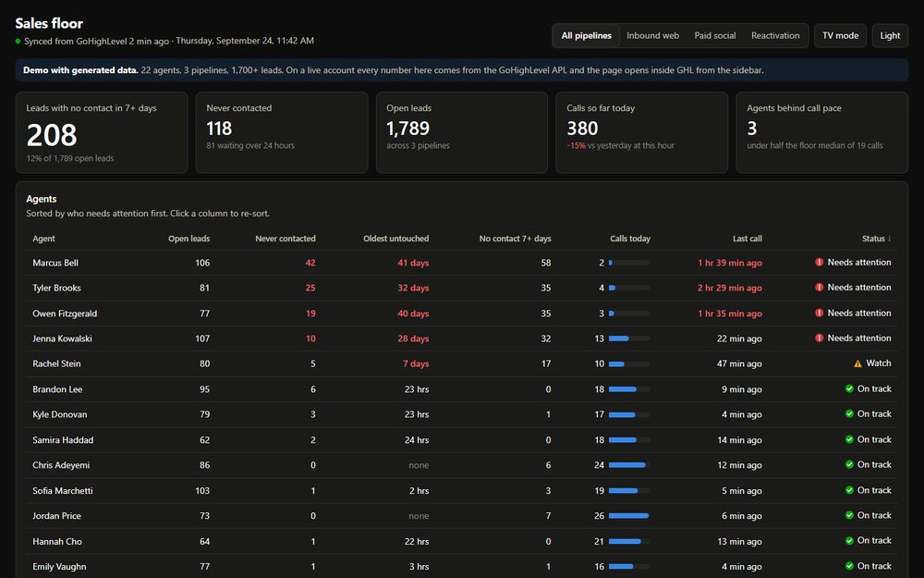924x578 pixels.
Task: Toggle TV mode display
Action: coord(840,35)
